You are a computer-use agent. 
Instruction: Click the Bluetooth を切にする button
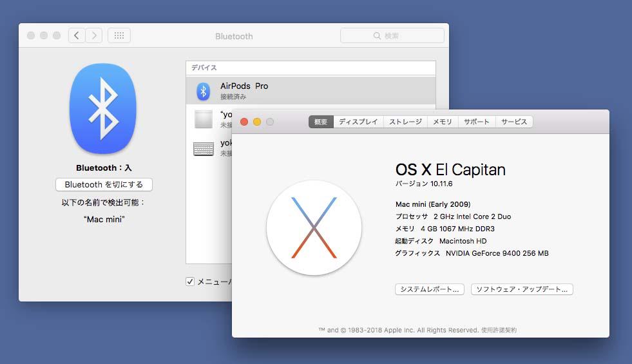click(104, 185)
